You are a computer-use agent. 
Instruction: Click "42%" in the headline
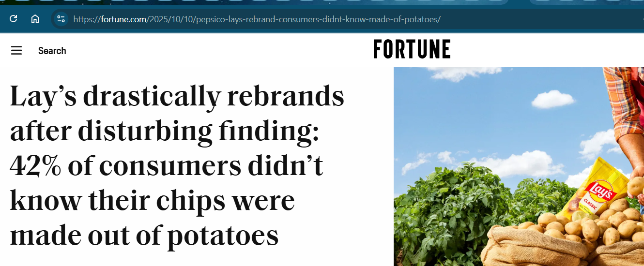(35, 166)
